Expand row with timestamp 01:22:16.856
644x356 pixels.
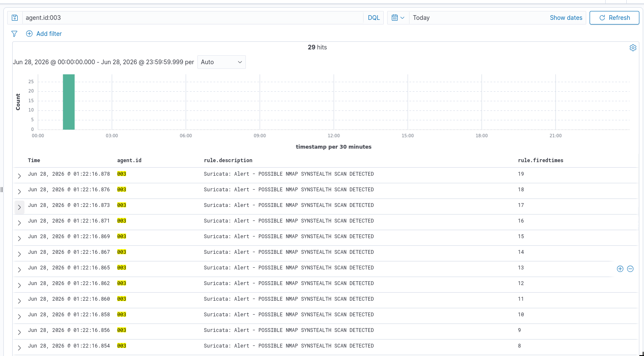coord(19,332)
